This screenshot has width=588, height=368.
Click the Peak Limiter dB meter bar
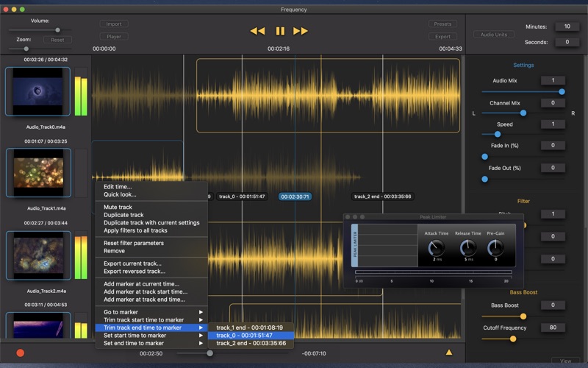pos(433,272)
